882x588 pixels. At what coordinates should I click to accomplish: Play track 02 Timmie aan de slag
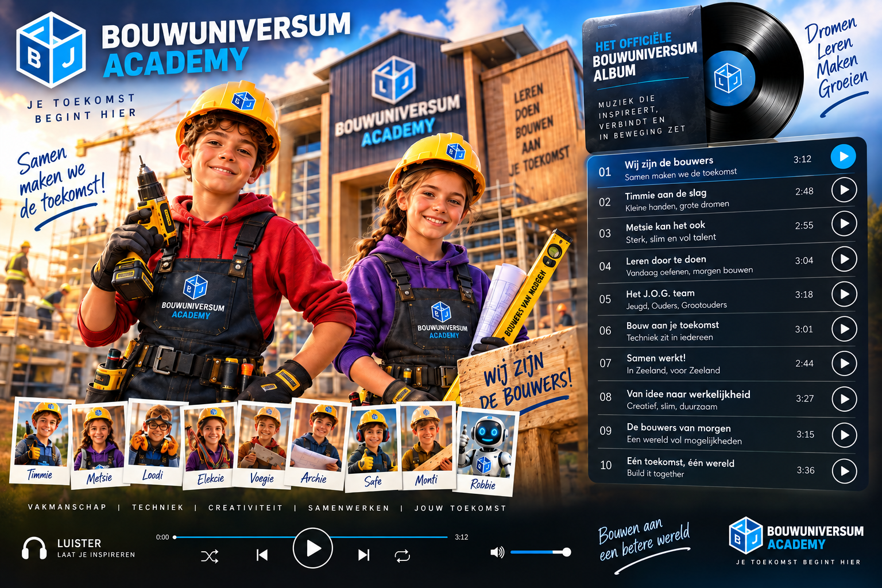tap(844, 189)
